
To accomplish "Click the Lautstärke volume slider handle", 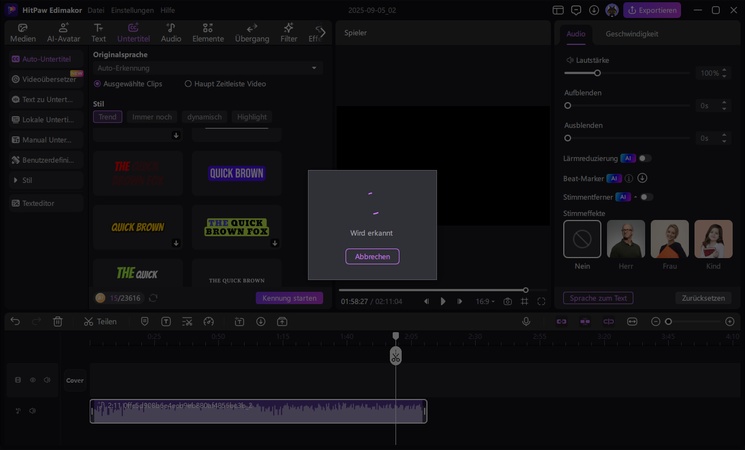I will [x=597, y=73].
